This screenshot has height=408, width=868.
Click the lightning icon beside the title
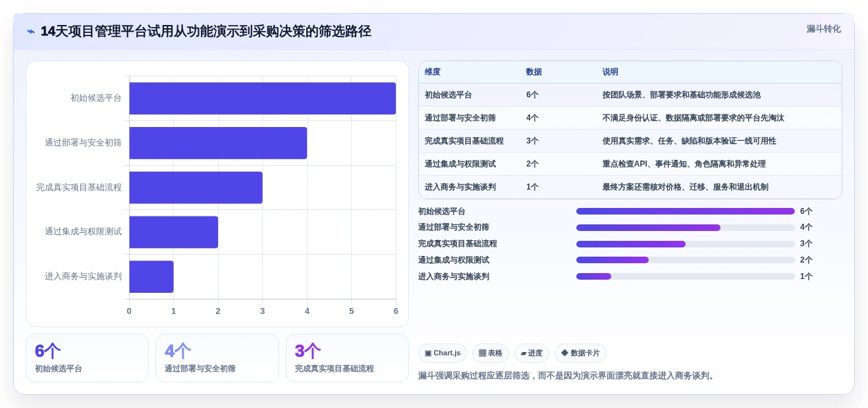pos(31,31)
